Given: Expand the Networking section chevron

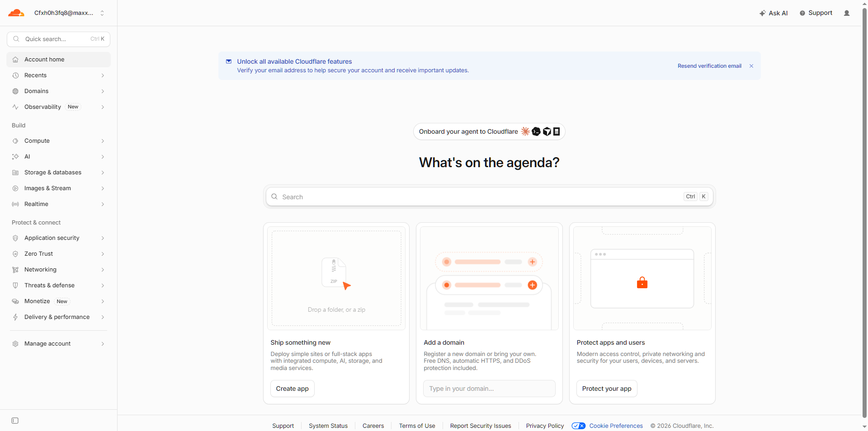Looking at the screenshot, I should click(x=103, y=270).
